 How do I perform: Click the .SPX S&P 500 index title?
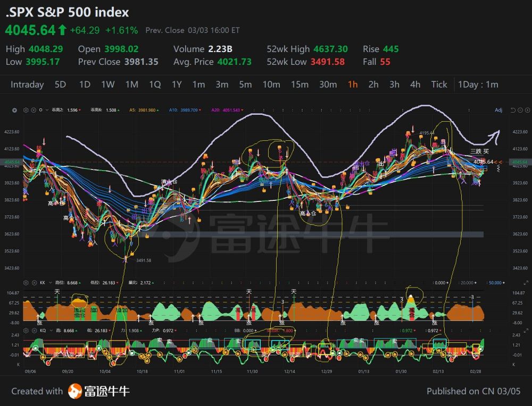(67, 13)
